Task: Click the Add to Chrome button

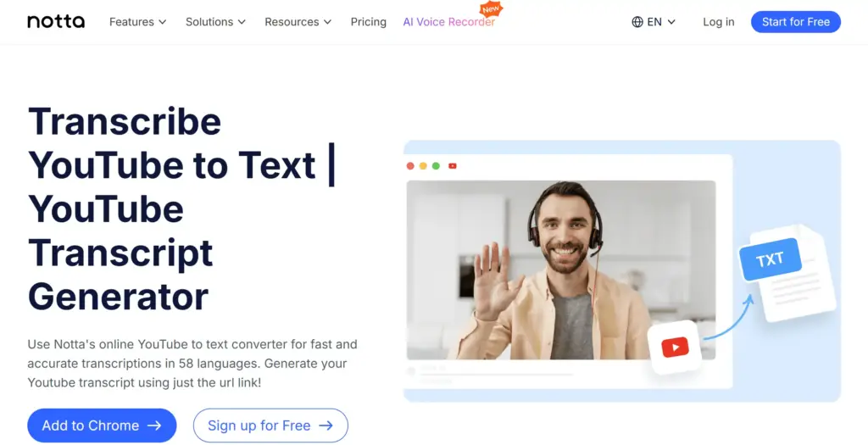Action: 102,425
